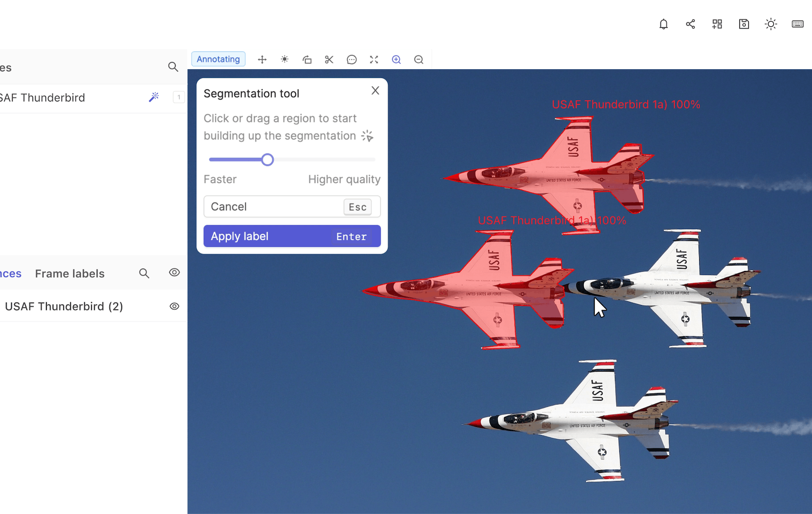Close the Segmentation tool panel
This screenshot has height=514, width=812.
(x=375, y=91)
